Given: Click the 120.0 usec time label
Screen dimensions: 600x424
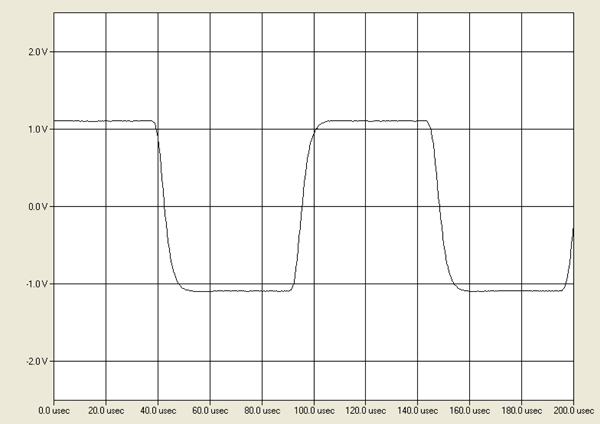Looking at the screenshot, I should [365, 411].
